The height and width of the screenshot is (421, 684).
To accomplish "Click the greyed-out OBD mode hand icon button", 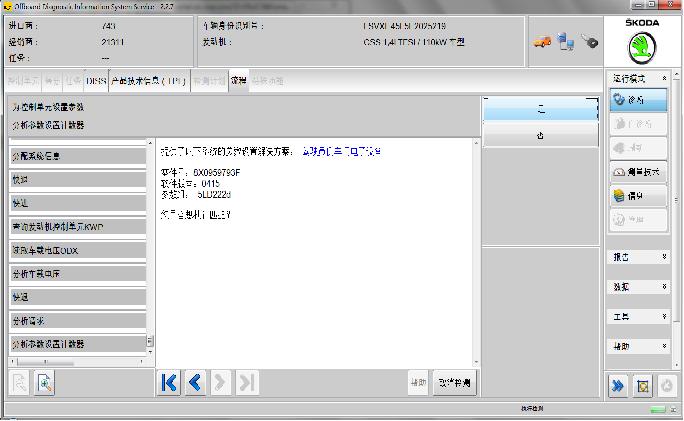I will [x=639, y=124].
